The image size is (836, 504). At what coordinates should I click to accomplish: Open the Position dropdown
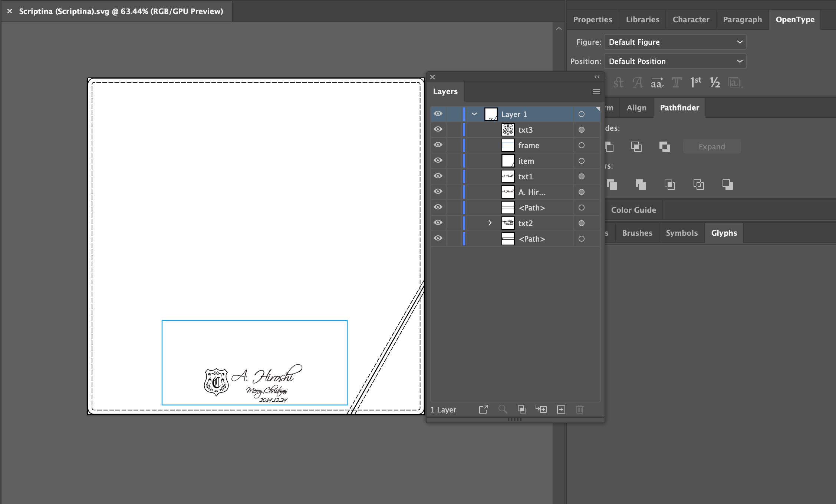(675, 62)
